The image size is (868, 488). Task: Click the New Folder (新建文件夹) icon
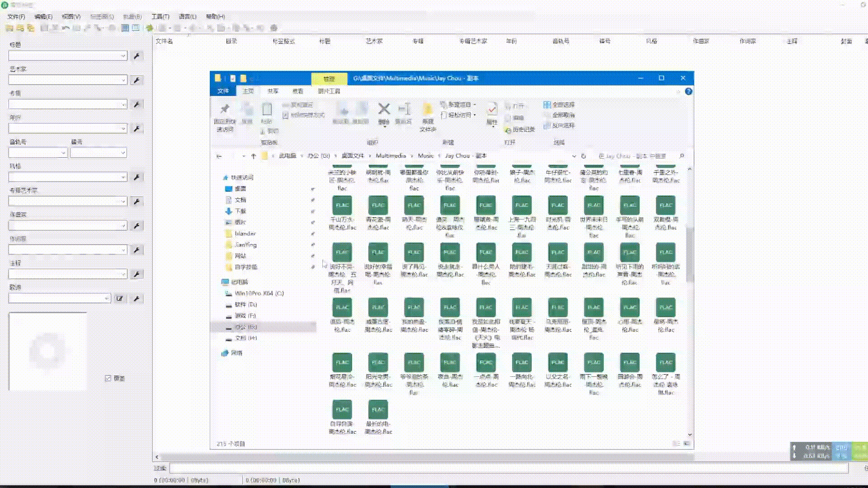pos(427,110)
